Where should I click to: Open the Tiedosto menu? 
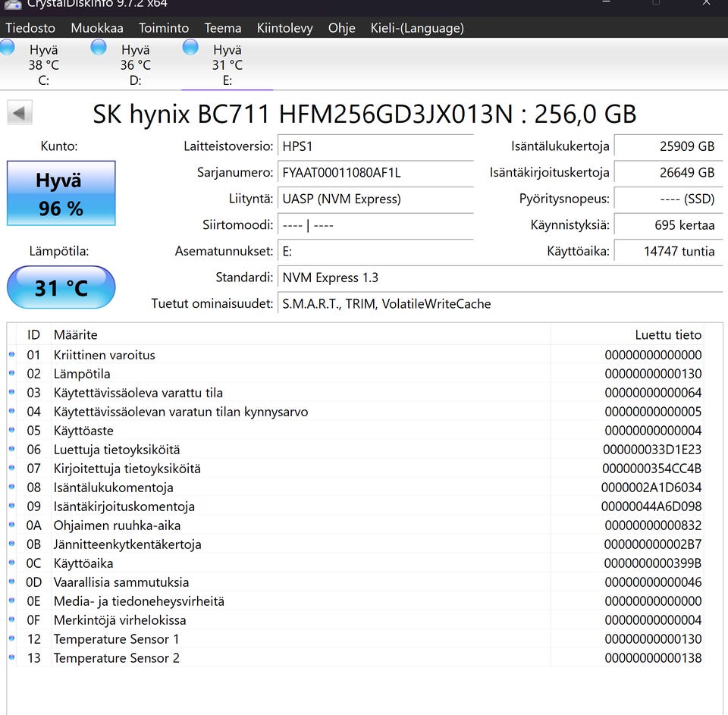30,28
